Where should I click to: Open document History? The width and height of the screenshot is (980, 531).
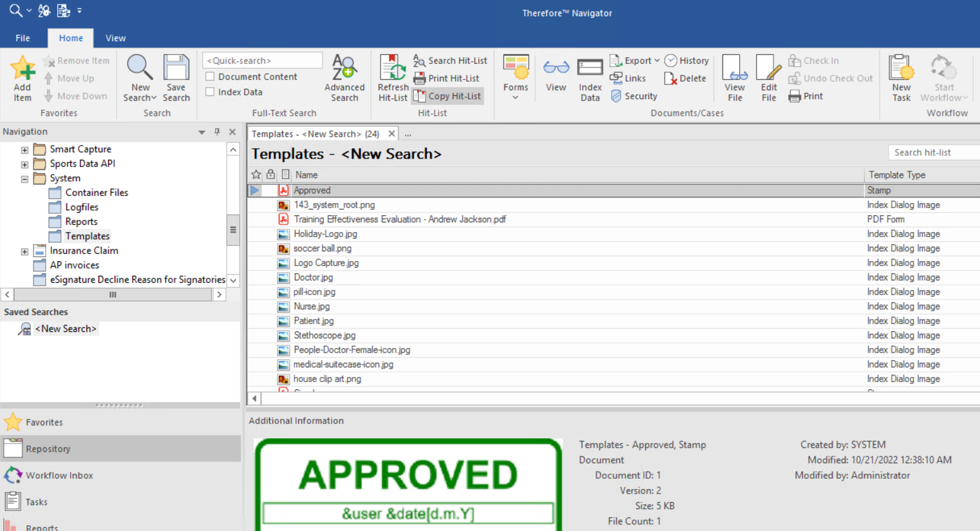tap(687, 61)
